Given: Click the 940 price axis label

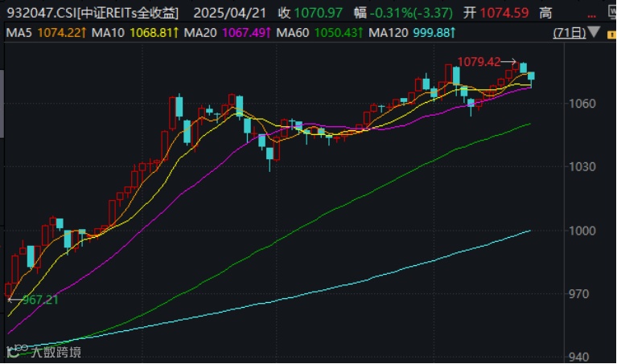Looking at the screenshot, I should click(x=578, y=357).
